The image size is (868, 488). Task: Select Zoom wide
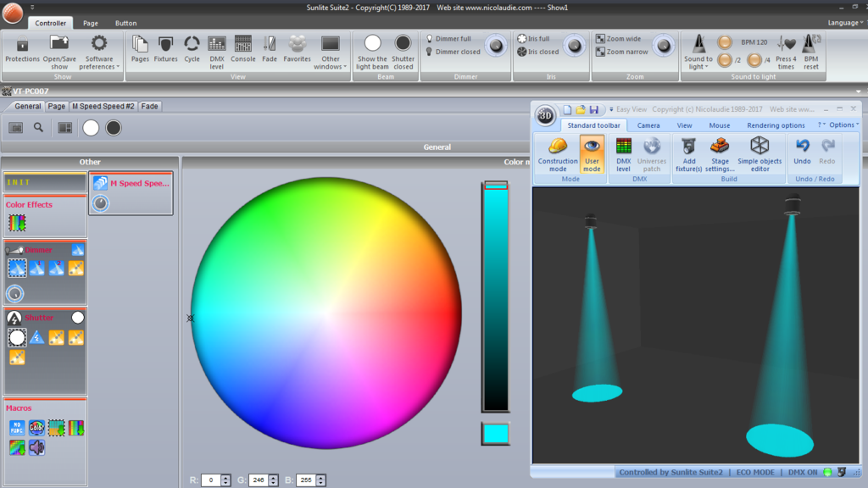618,39
